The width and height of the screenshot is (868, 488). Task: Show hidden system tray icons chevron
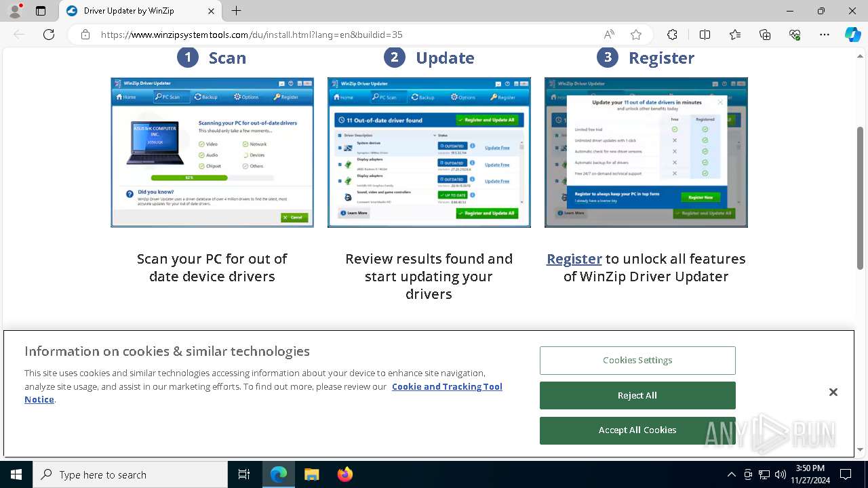pos(731,474)
